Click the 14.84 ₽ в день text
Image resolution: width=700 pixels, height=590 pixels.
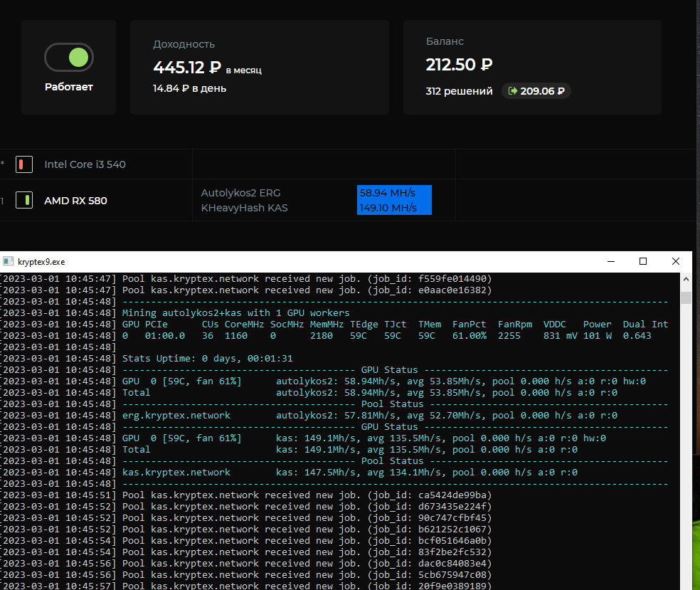pos(189,88)
